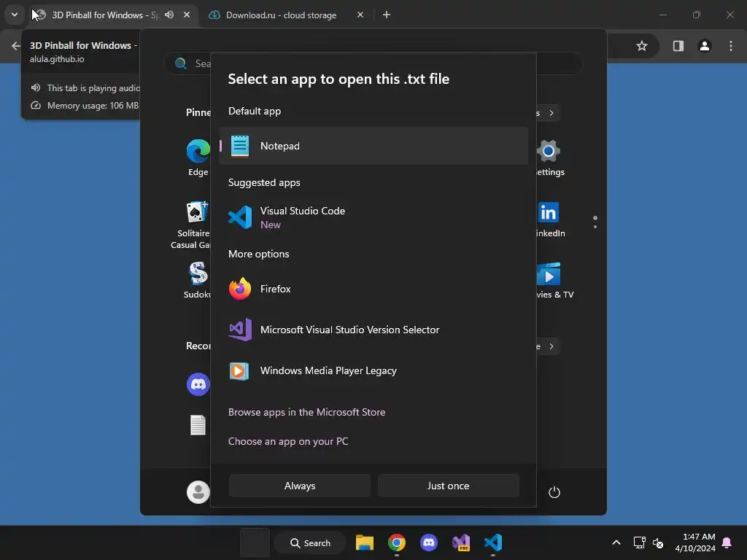Open Browse apps in the Microsoft Store link

(306, 412)
